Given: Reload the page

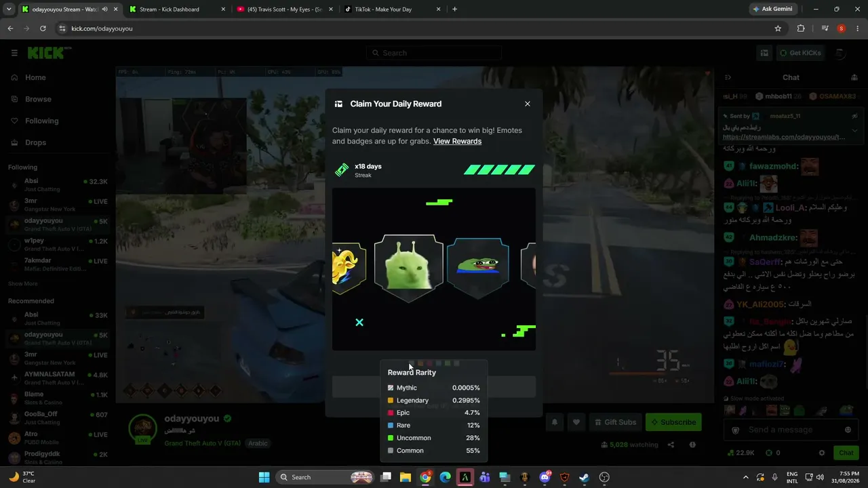Looking at the screenshot, I should point(43,28).
